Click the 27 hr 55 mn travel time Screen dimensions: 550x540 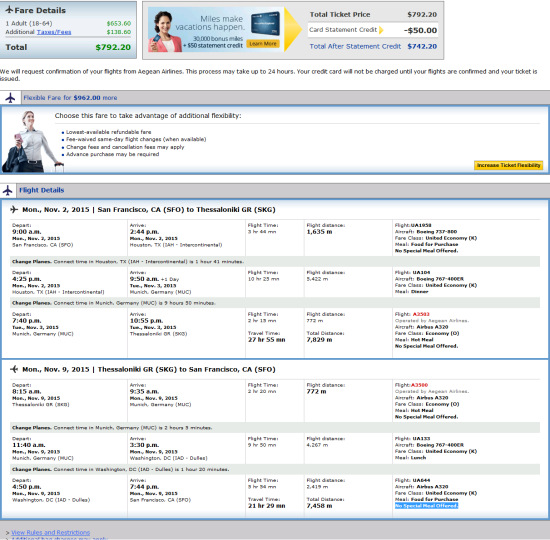pos(267,340)
